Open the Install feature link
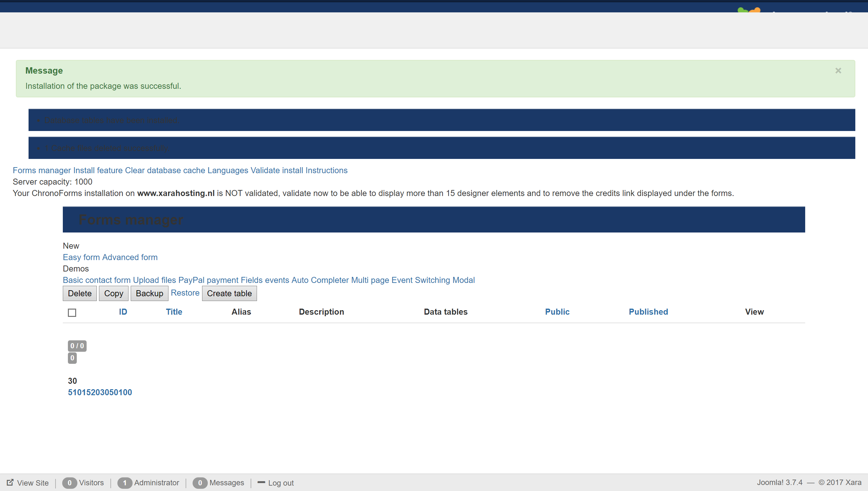868x491 pixels. (x=98, y=170)
